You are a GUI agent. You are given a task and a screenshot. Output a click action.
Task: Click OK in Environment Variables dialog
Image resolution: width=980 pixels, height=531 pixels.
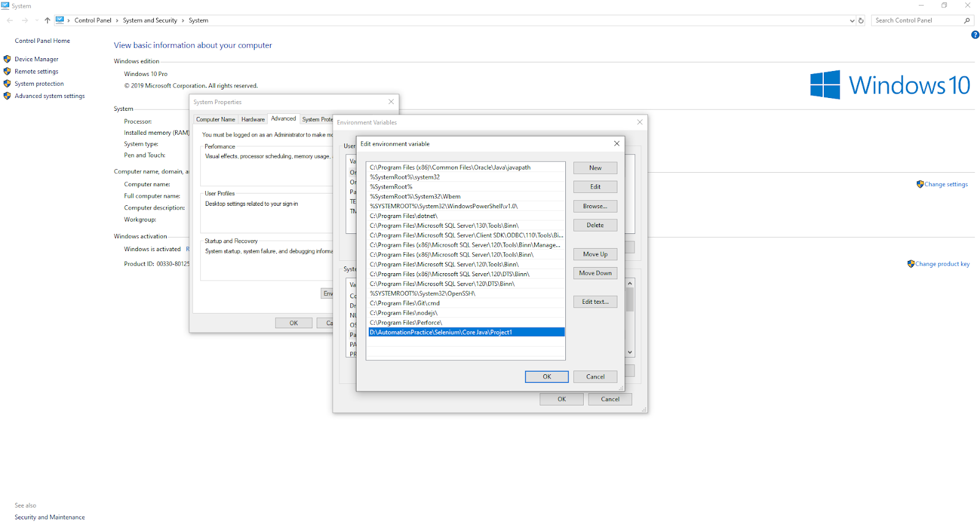(562, 399)
